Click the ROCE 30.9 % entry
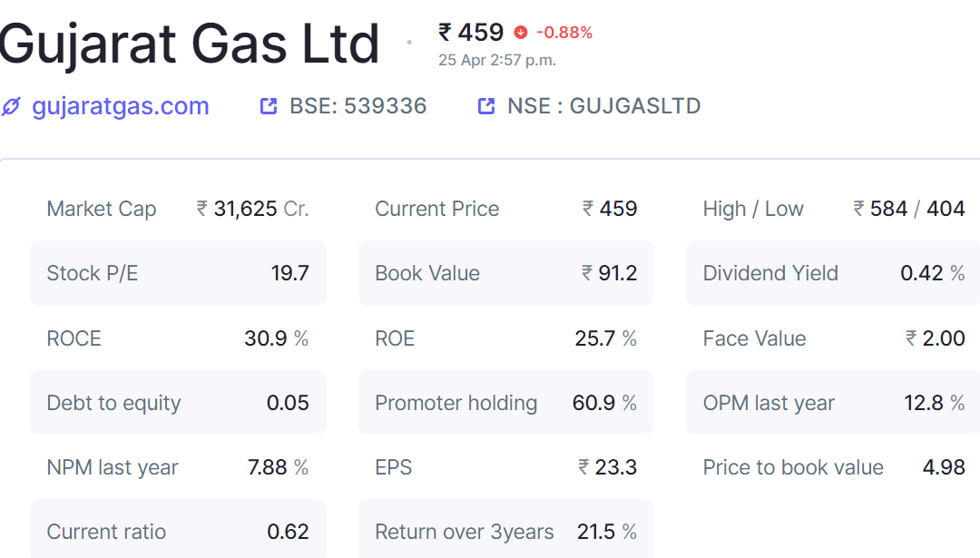 coord(178,338)
